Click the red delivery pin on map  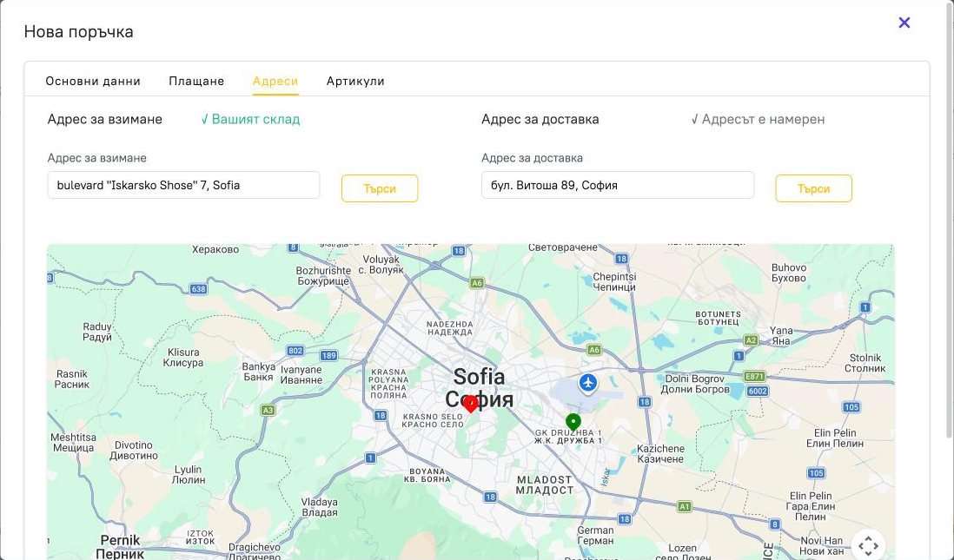(x=470, y=404)
